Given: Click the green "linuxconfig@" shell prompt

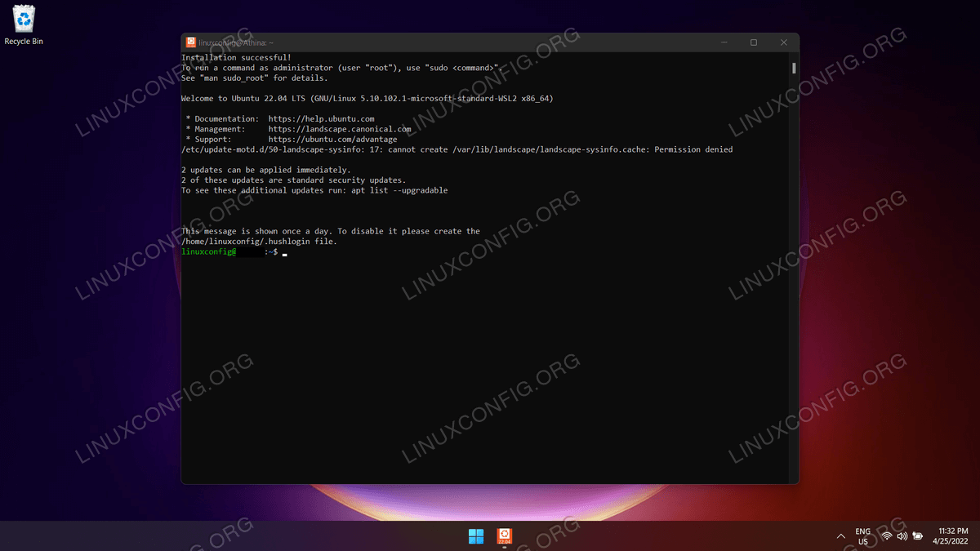Looking at the screenshot, I should (x=209, y=252).
